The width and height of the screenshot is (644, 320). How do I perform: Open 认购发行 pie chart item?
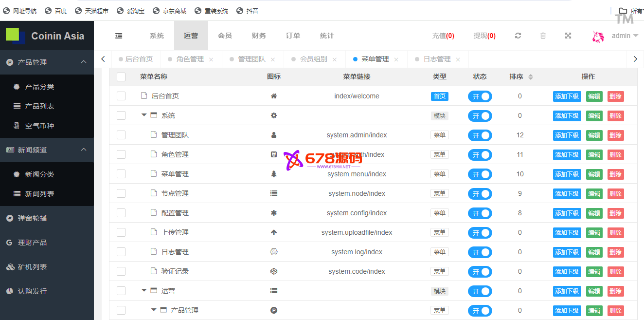click(x=32, y=291)
